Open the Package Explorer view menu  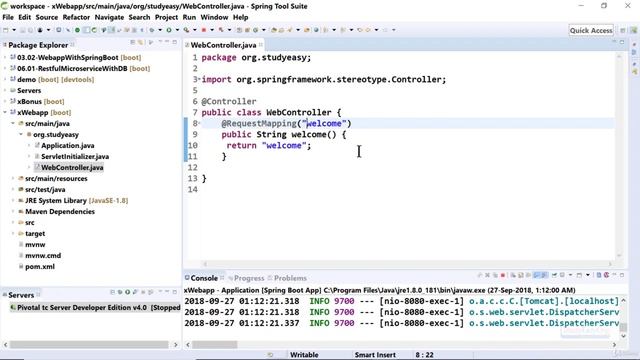click(160, 42)
